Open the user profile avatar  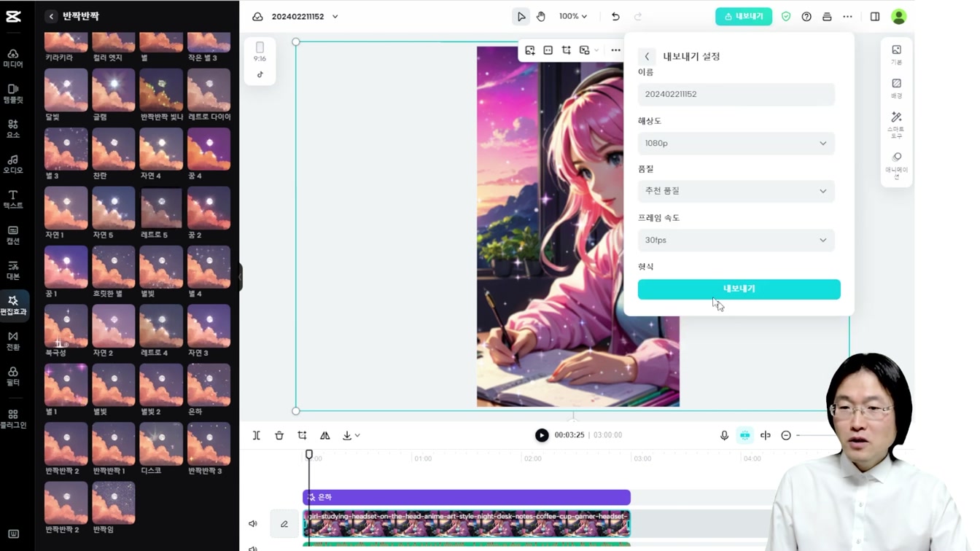click(899, 16)
